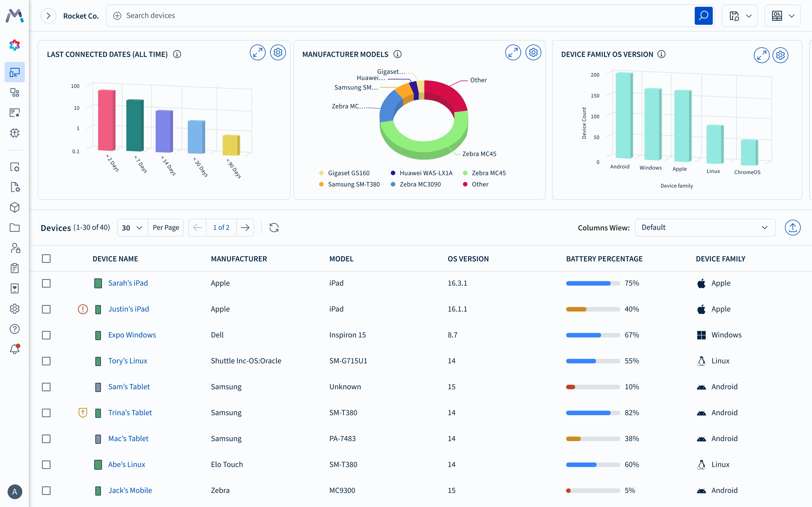The height and width of the screenshot is (507, 812).
Task: Click into the Search devices field
Action: click(x=403, y=16)
